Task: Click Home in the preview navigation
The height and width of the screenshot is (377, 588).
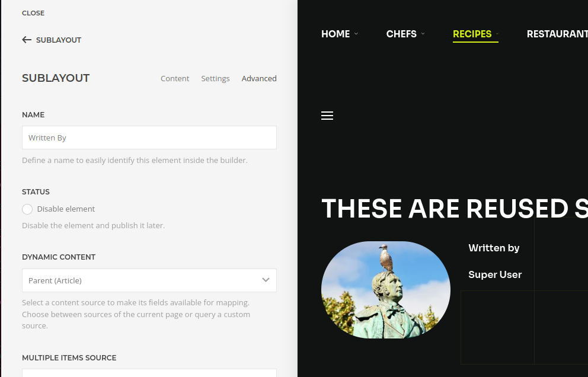Action: [x=335, y=34]
